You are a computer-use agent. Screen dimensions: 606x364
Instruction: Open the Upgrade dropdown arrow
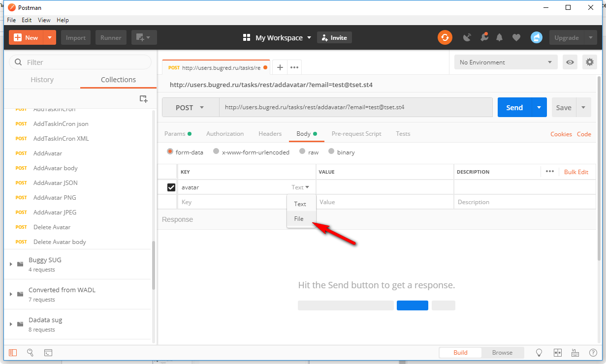[x=591, y=37]
